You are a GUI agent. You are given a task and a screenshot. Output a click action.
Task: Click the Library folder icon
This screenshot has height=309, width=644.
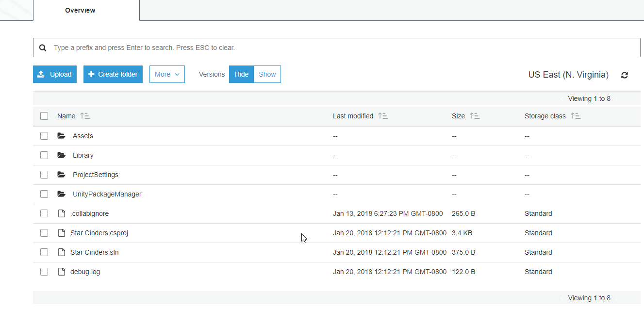point(61,155)
